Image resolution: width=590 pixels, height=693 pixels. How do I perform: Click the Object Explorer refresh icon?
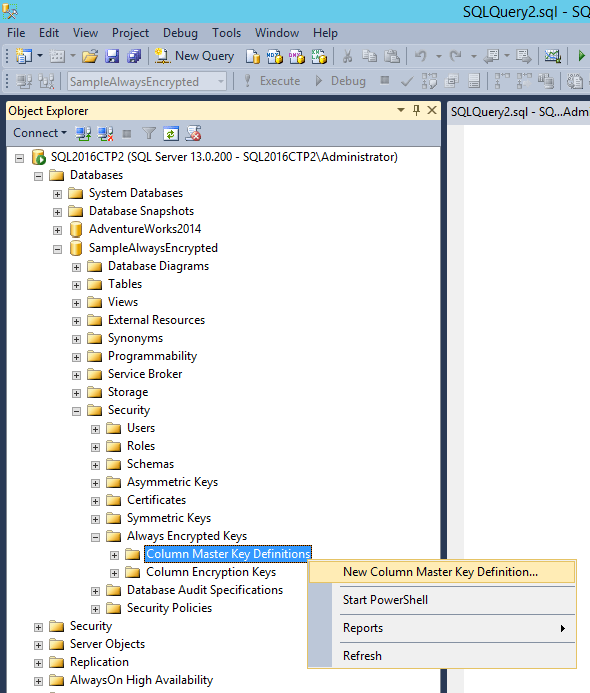tap(171, 133)
